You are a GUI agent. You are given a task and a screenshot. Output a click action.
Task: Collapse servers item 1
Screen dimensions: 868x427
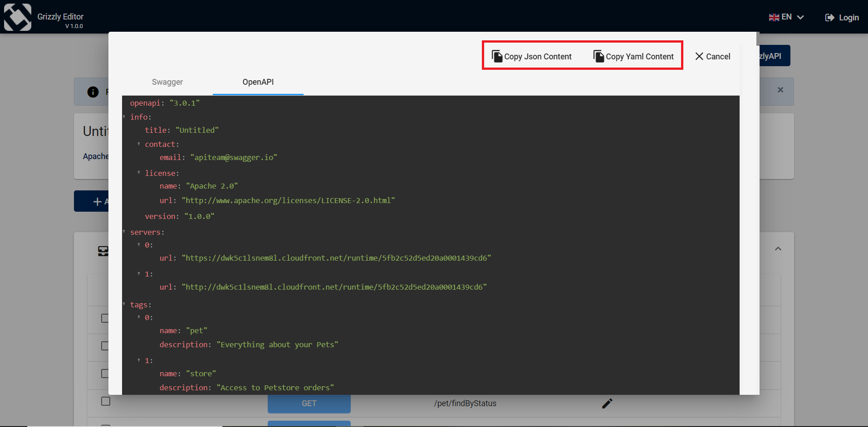(x=139, y=273)
